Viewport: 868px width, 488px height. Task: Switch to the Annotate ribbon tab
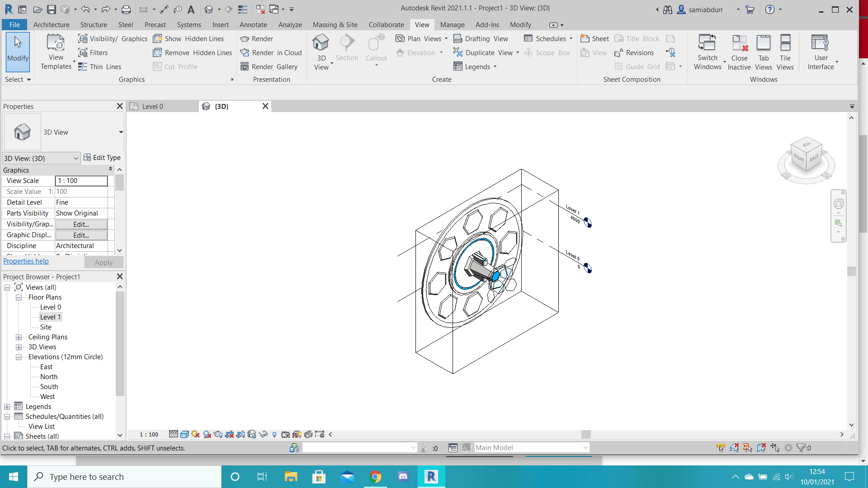[x=253, y=25]
